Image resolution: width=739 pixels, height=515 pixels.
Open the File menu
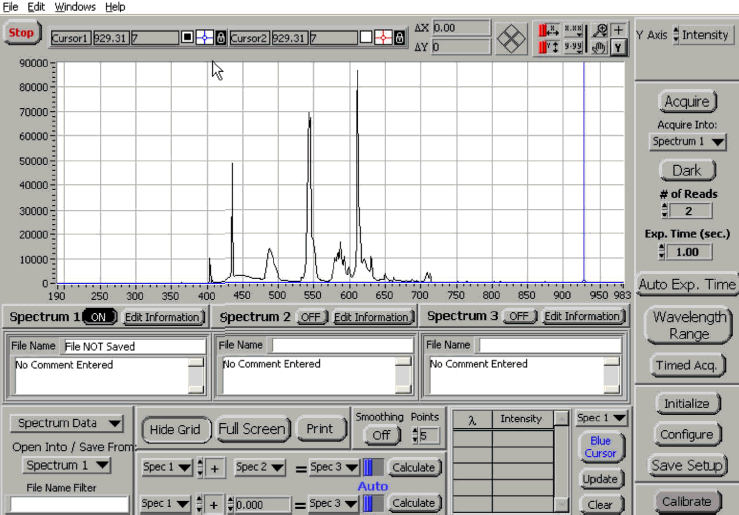pos(10,6)
